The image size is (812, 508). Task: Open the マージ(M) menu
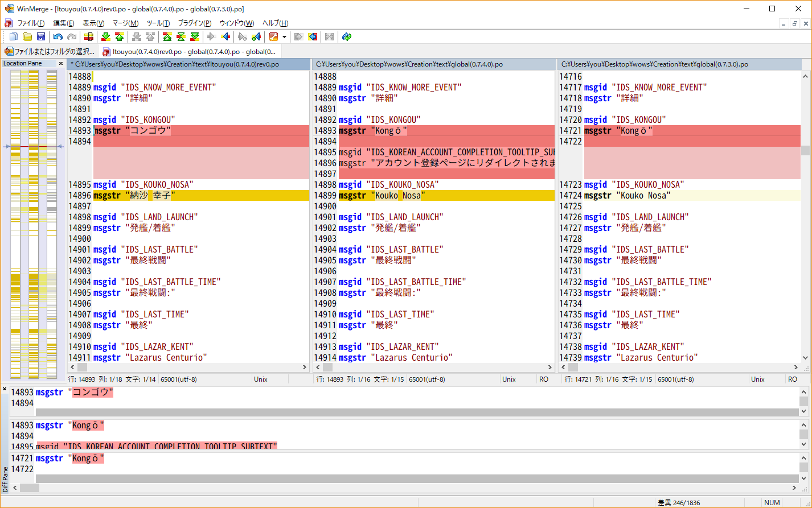click(125, 23)
